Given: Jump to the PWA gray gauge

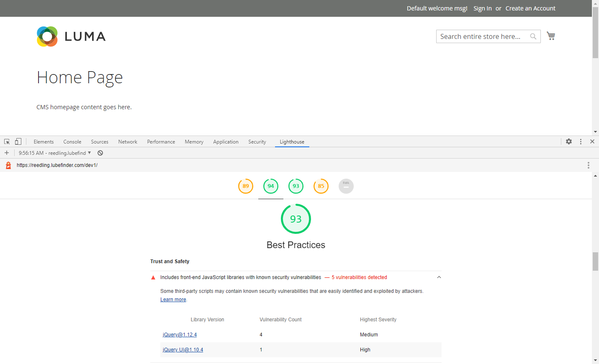Looking at the screenshot, I should click(346, 186).
